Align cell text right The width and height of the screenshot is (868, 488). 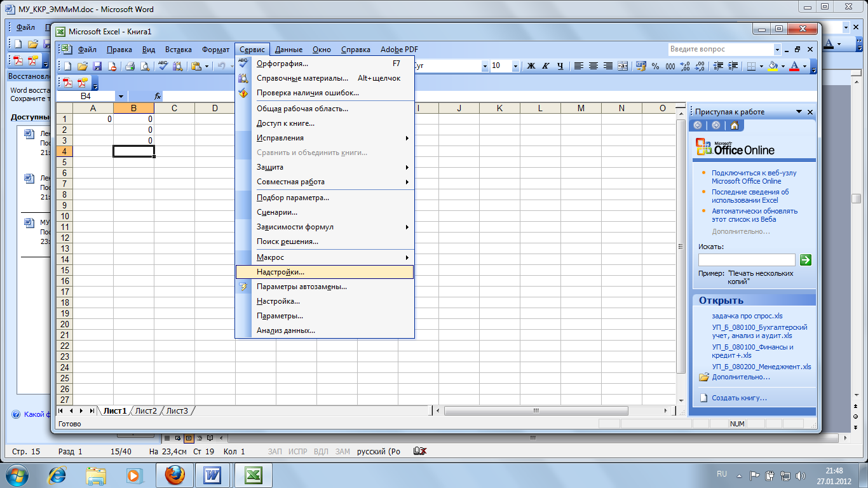pos(608,66)
